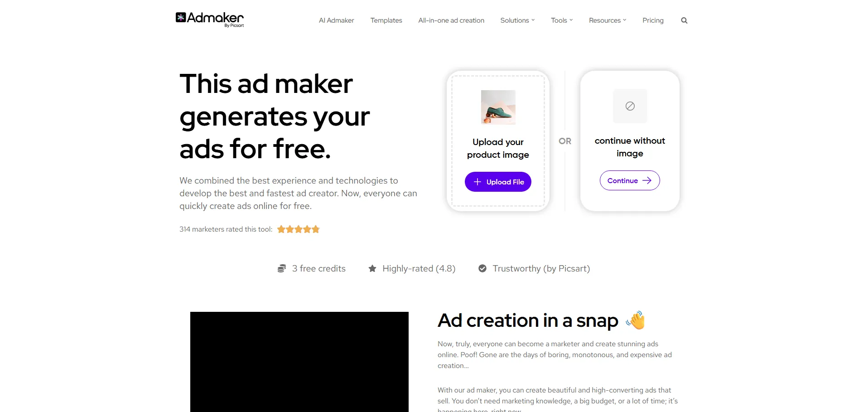Click the waving hand emoji
The width and height of the screenshot is (868, 412).
[636, 320]
